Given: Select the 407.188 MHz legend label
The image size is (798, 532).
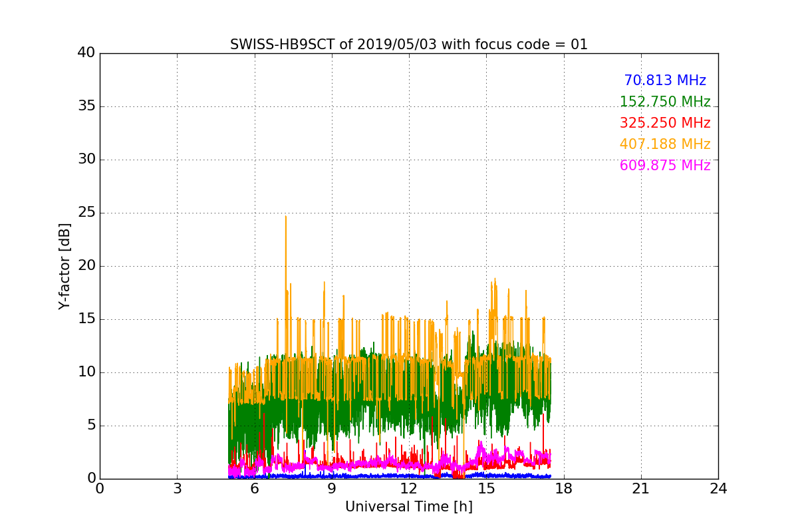Looking at the screenshot, I should coord(665,144).
